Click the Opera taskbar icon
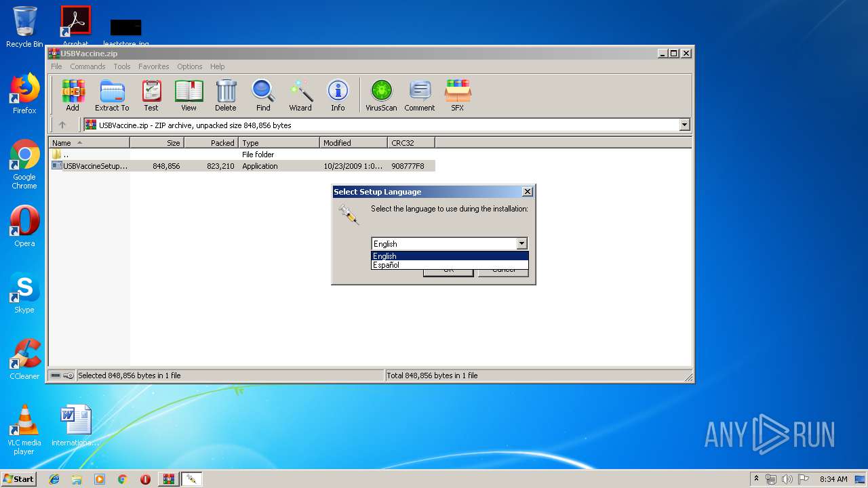This screenshot has height=488, width=868. [x=145, y=479]
